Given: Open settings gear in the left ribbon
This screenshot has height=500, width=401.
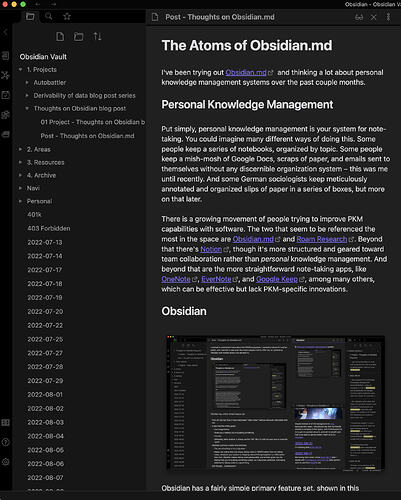Looking at the screenshot, I should point(5,462).
